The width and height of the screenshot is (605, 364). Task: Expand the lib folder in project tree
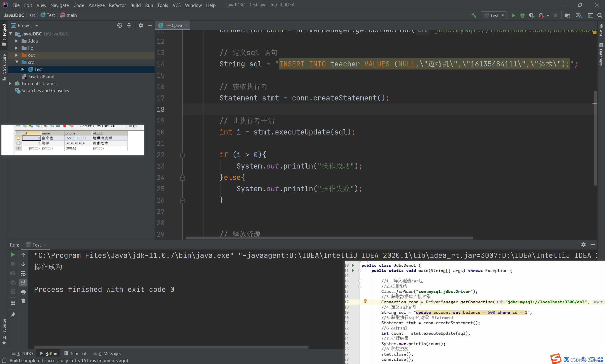point(17,48)
